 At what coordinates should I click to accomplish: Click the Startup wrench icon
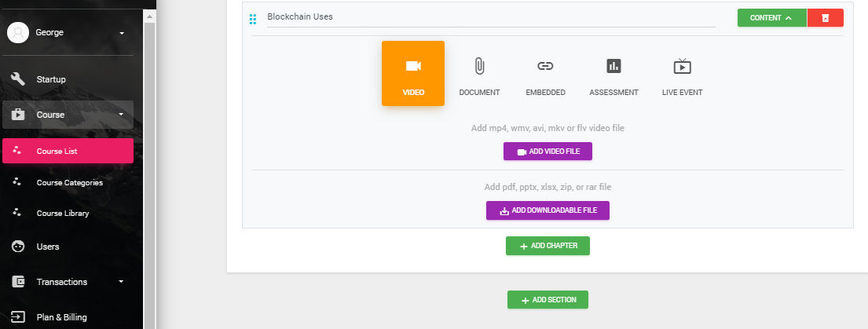18,79
